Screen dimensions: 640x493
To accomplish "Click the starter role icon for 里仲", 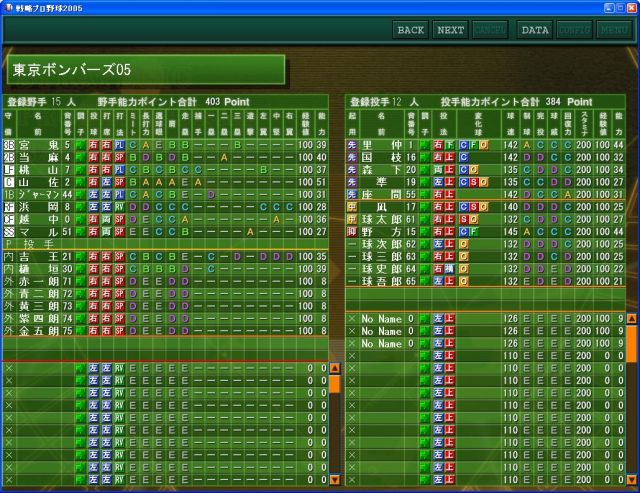I will [352, 145].
